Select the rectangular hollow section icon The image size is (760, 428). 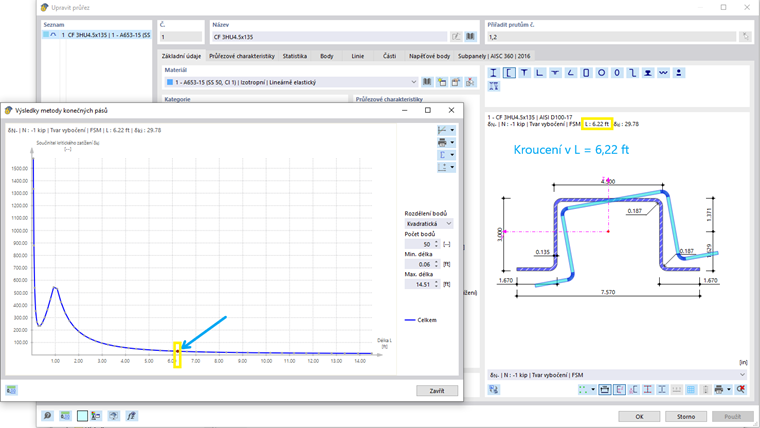point(586,73)
